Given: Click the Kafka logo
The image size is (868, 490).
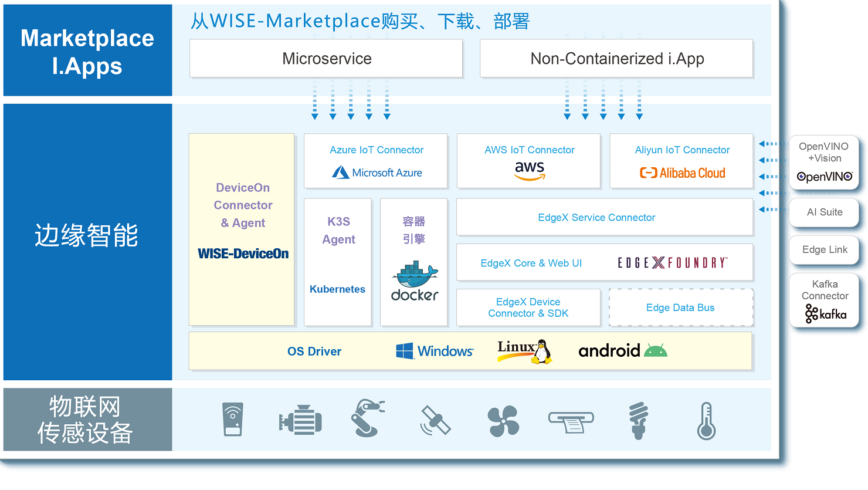Looking at the screenshot, I should coord(826,313).
